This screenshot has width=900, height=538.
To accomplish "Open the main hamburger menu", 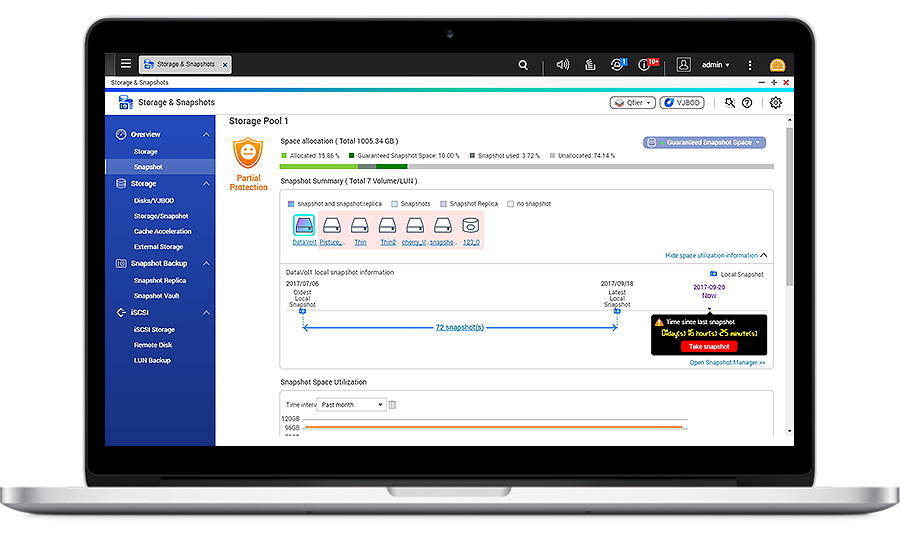I will coord(126,64).
